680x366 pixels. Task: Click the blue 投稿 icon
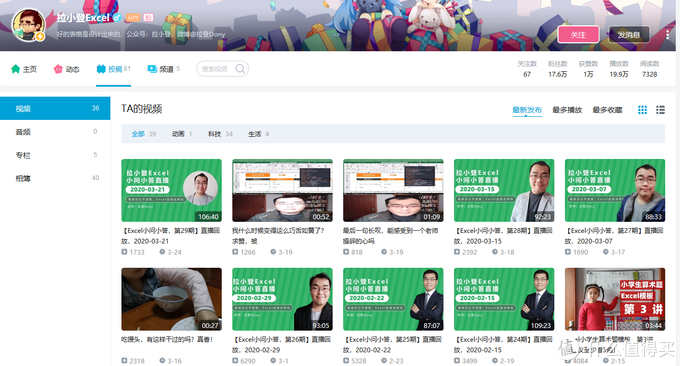(101, 69)
